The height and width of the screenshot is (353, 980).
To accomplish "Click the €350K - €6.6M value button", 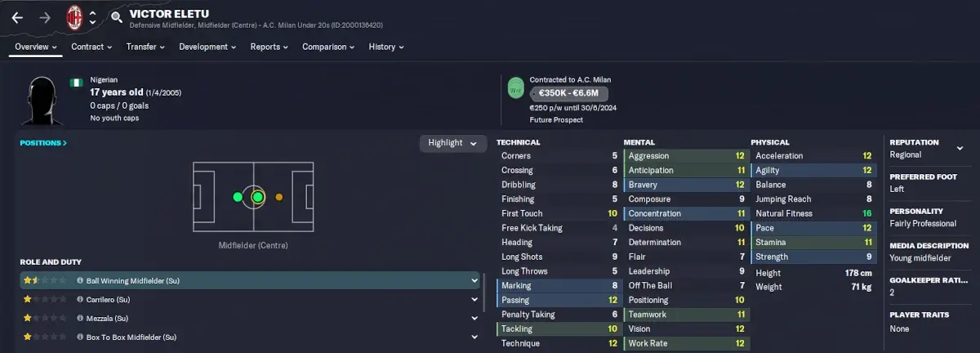I will coord(573,94).
